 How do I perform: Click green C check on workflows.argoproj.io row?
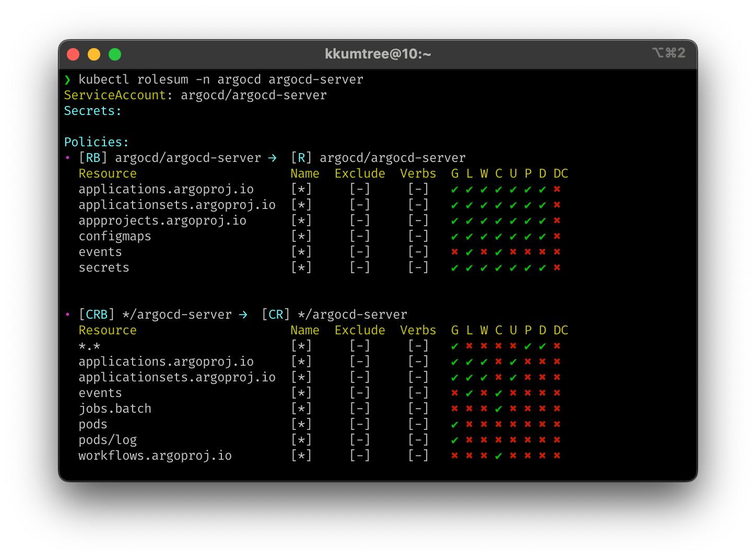(499, 456)
